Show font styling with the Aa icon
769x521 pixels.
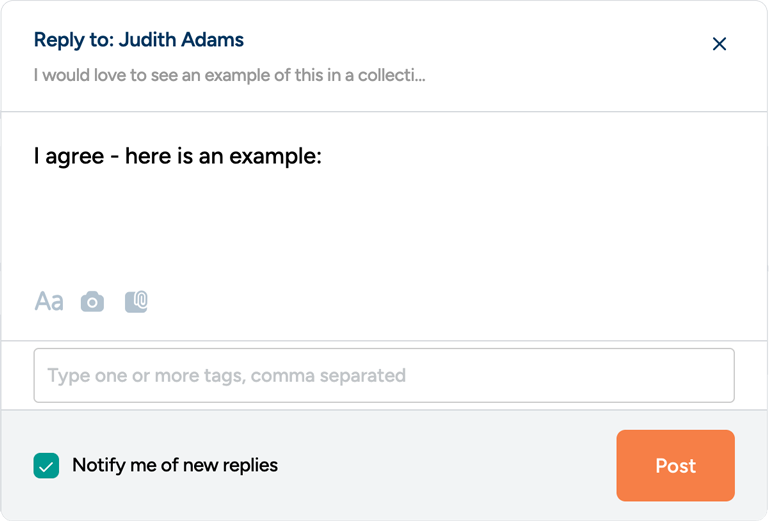click(49, 301)
